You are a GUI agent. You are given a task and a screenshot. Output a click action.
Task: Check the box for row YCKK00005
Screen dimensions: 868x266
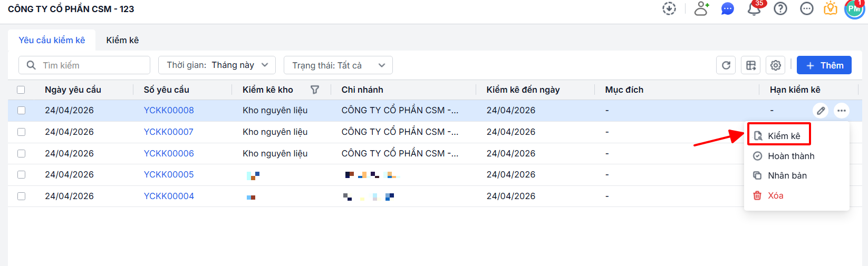pyautogui.click(x=21, y=174)
